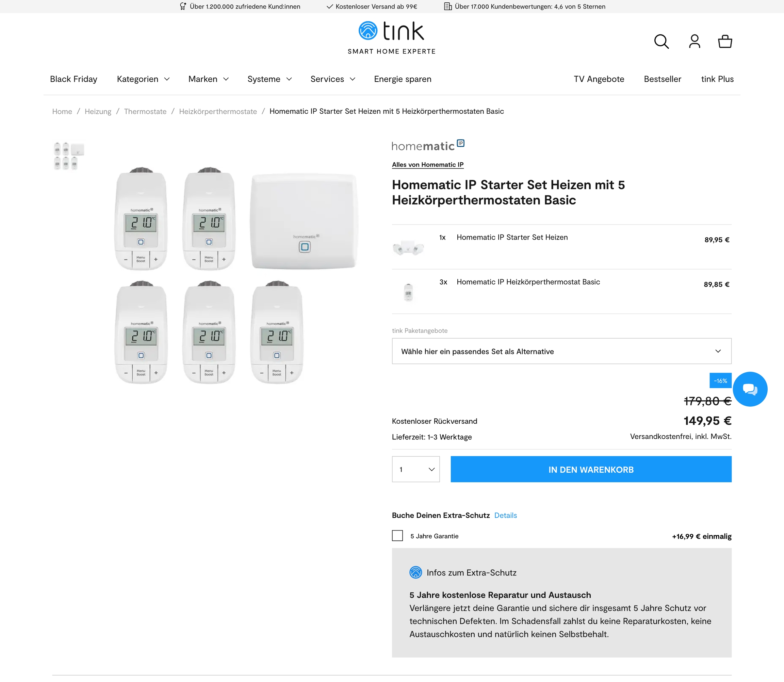
Task: Click the user account icon
Action: click(x=694, y=42)
